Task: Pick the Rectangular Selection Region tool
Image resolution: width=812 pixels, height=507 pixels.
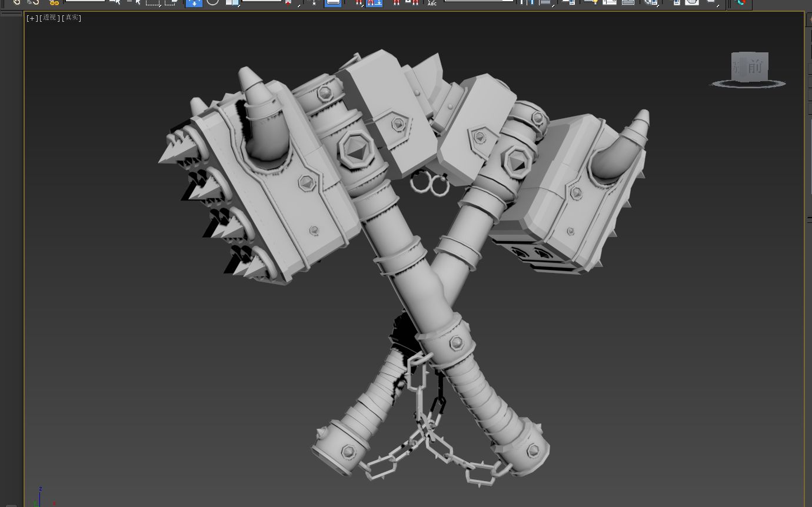Action: tap(153, 2)
